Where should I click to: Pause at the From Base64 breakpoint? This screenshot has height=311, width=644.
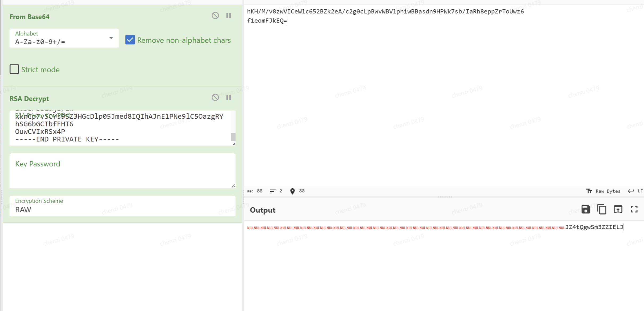pos(229,15)
